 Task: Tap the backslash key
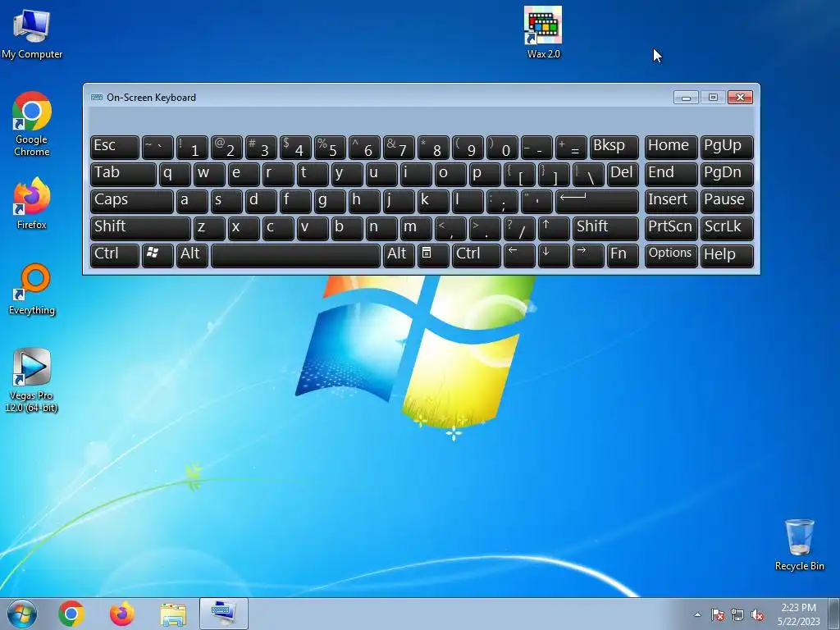588,175
